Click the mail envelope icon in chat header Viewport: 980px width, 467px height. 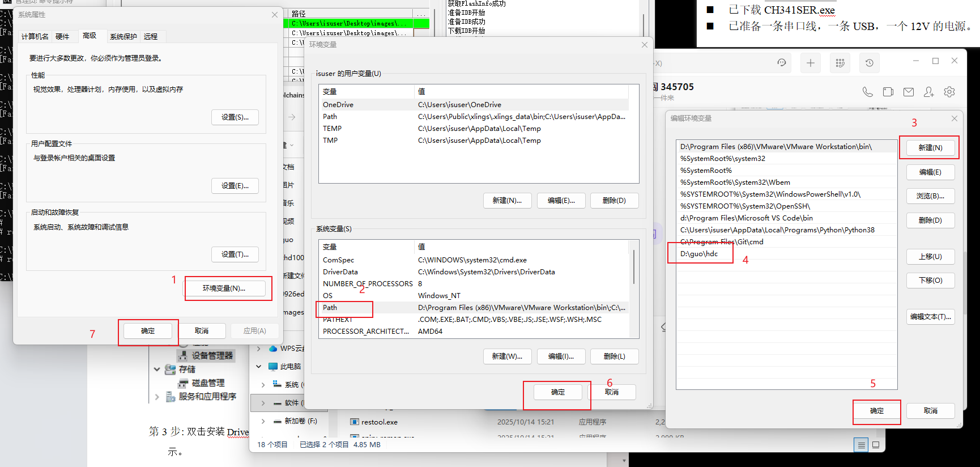click(x=909, y=92)
